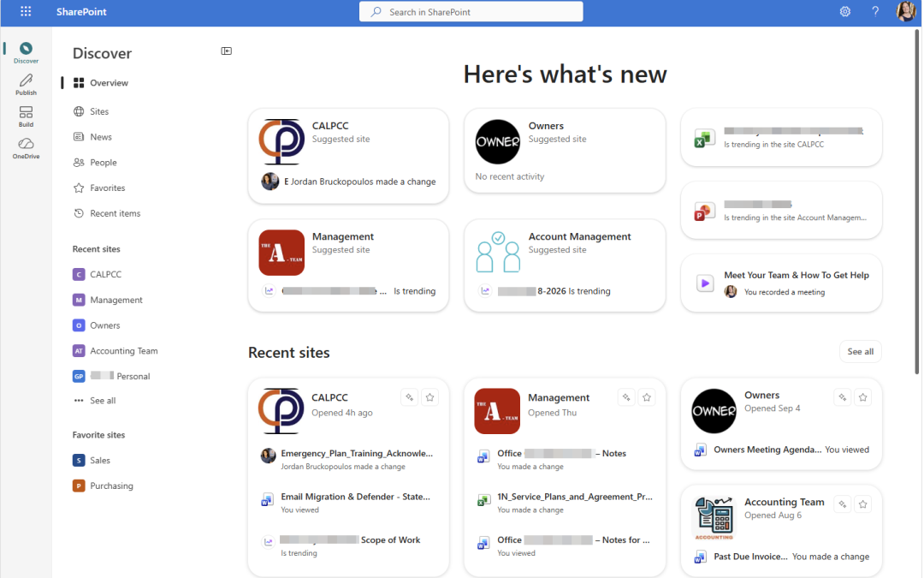
Task: Open CALPCC under Recent sites sidebar
Action: 97,274
